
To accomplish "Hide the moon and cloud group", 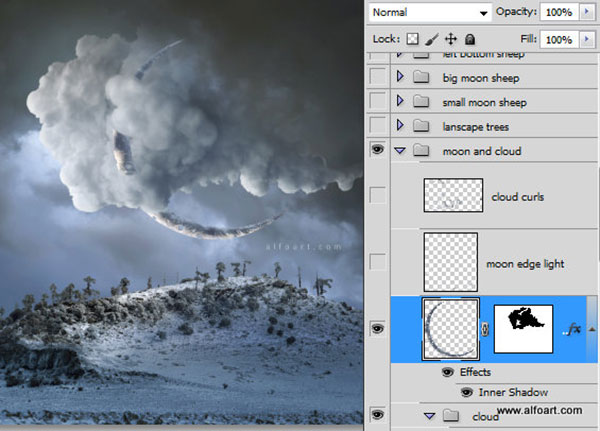I will [378, 149].
